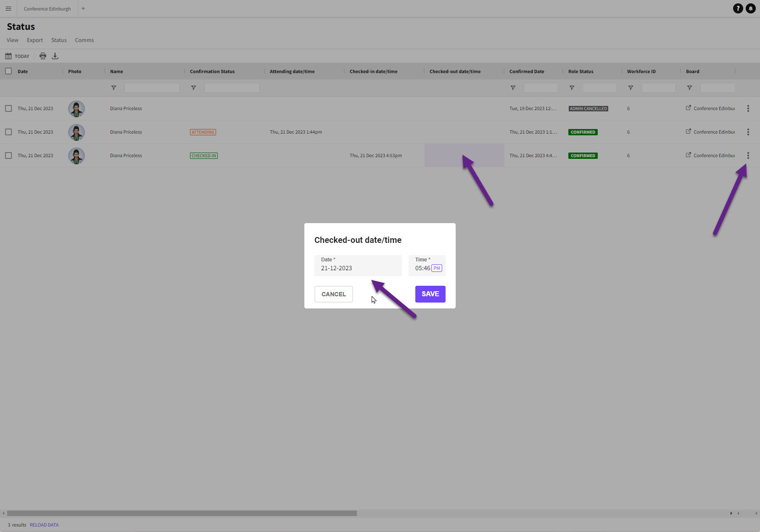Toggle the select-all header checkbox
The height and width of the screenshot is (532, 760).
tap(8, 71)
